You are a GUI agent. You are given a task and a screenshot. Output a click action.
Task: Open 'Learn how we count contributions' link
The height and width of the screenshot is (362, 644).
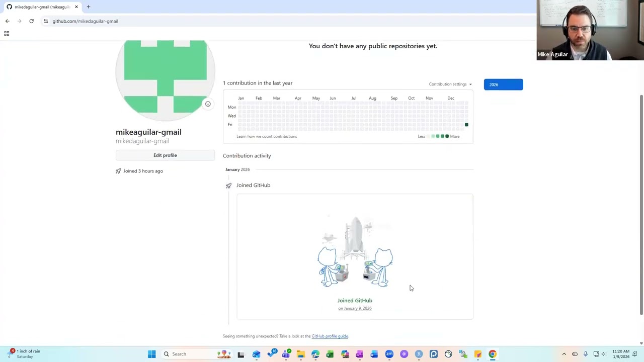[267, 136]
